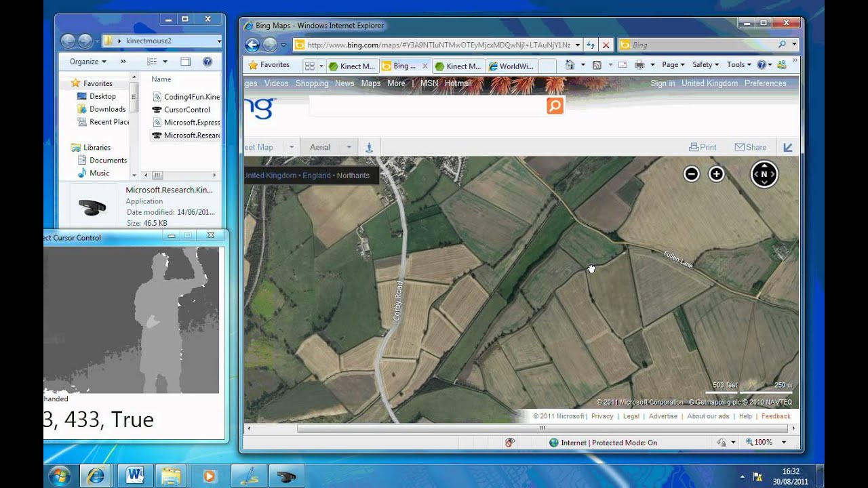The height and width of the screenshot is (488, 868).
Task: Open the Tools menu dropdown in IE
Action: coord(738,65)
